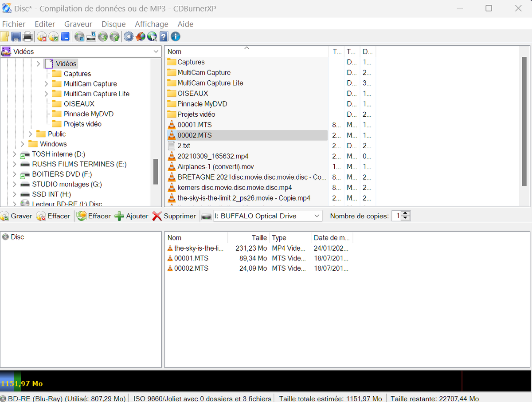The image size is (532, 402).
Task: Click the Supprimer button
Action: [x=174, y=216]
